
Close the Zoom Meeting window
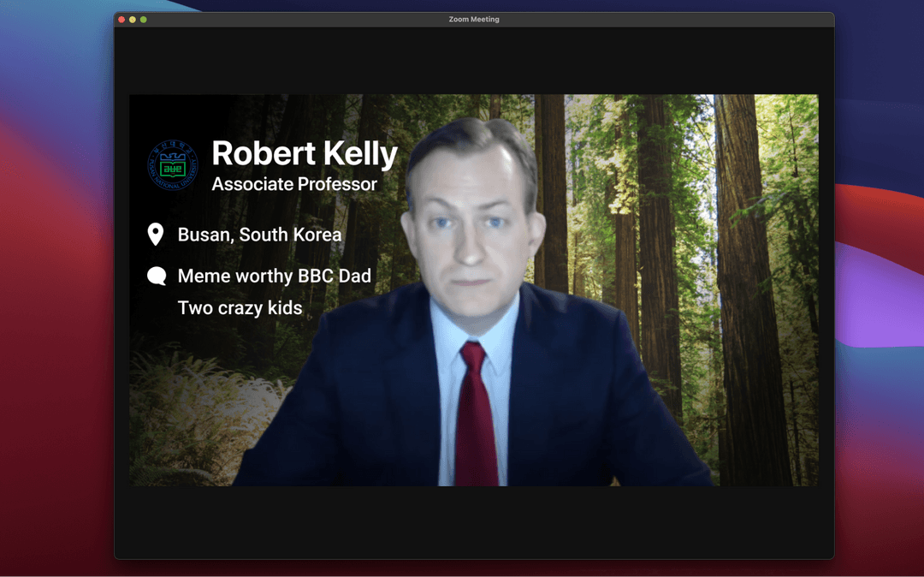coord(121,20)
